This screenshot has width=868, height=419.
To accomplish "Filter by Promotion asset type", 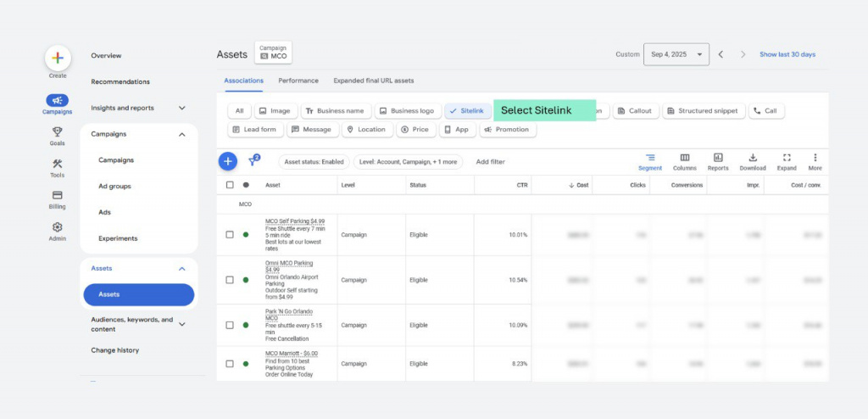I will 508,129.
